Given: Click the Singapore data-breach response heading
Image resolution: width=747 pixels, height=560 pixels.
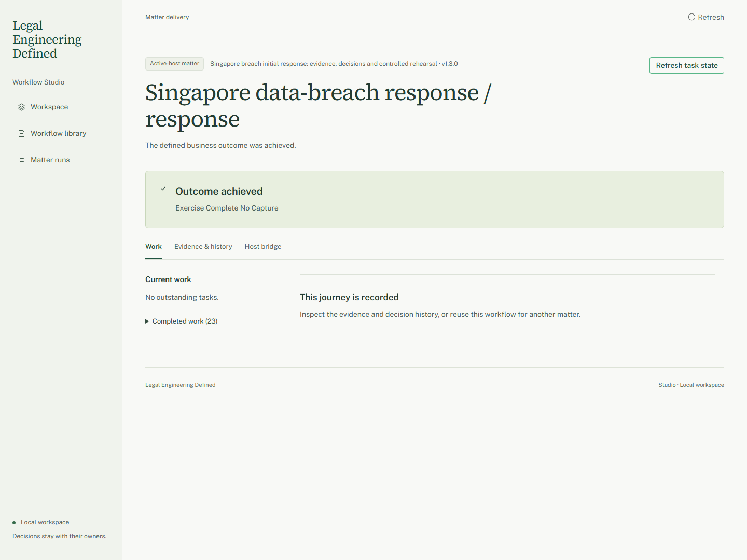Looking at the screenshot, I should (318, 106).
